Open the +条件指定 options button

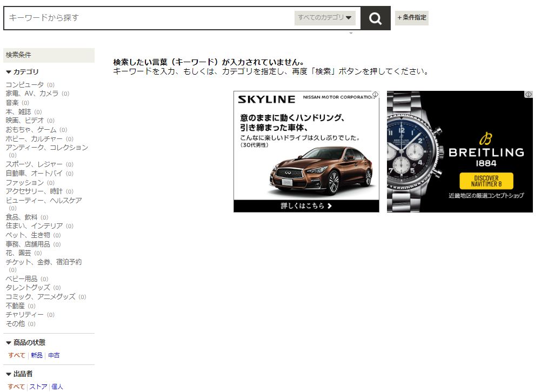point(412,18)
